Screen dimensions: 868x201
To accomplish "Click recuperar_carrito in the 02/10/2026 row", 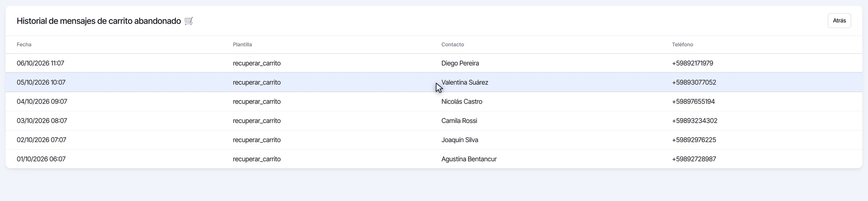I will pos(257,140).
